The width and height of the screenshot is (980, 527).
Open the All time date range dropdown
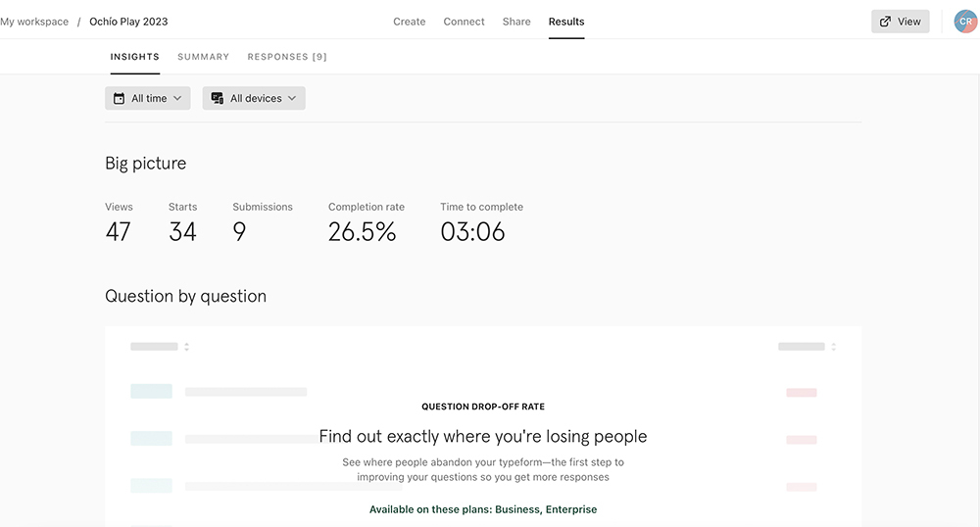[x=148, y=98]
